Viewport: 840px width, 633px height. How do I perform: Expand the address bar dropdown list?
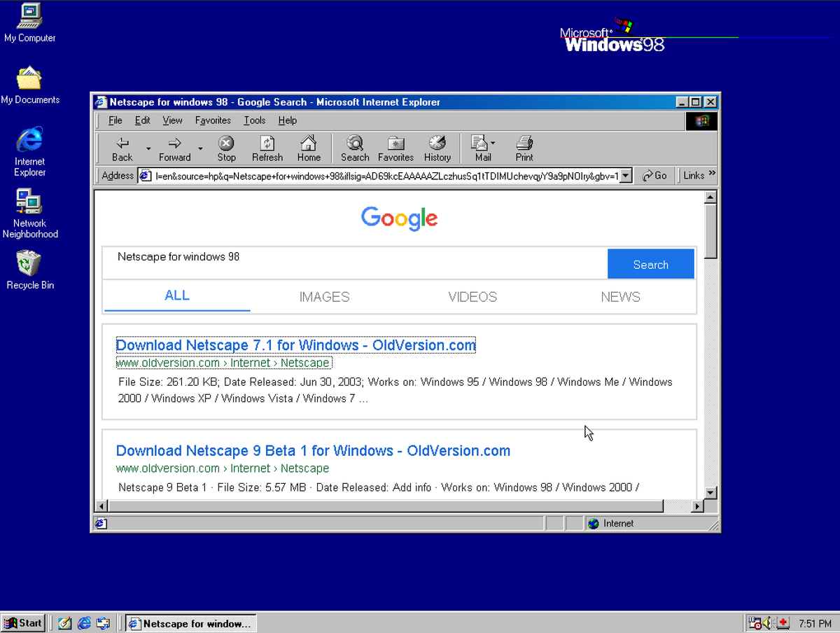click(626, 176)
